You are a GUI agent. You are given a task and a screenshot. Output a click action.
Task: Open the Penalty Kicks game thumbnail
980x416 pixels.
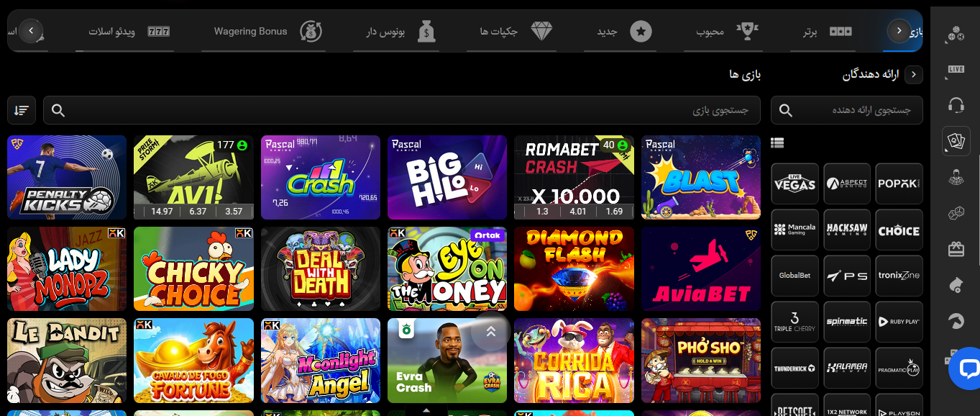click(67, 177)
